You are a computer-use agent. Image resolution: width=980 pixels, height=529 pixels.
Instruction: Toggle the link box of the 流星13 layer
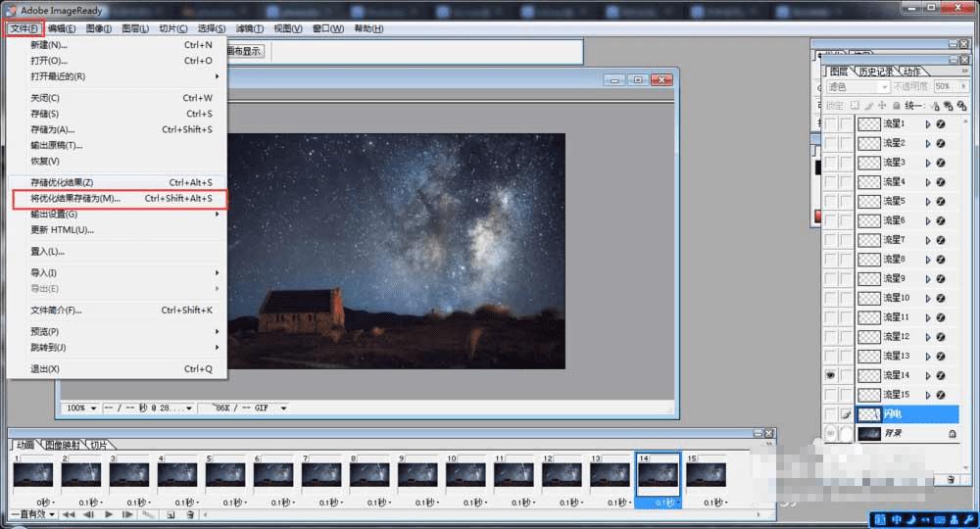click(x=846, y=356)
